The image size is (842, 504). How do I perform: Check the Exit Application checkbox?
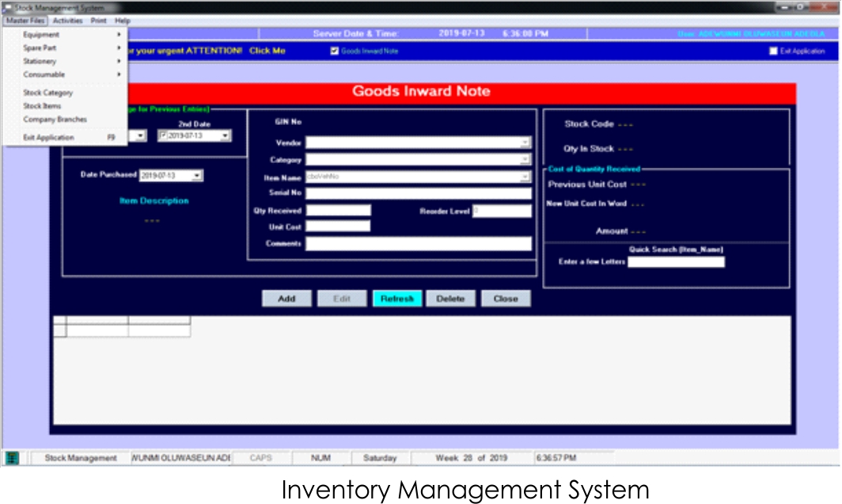click(773, 51)
